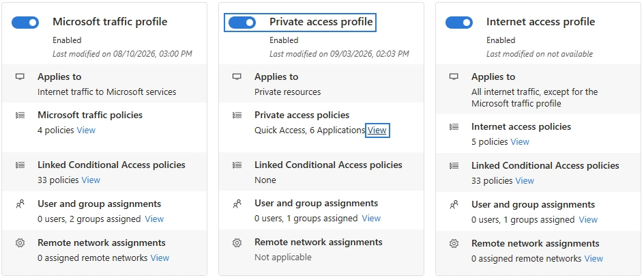Click gear icon in Microsoft traffic profile card
The width and height of the screenshot is (644, 278).
point(20,242)
